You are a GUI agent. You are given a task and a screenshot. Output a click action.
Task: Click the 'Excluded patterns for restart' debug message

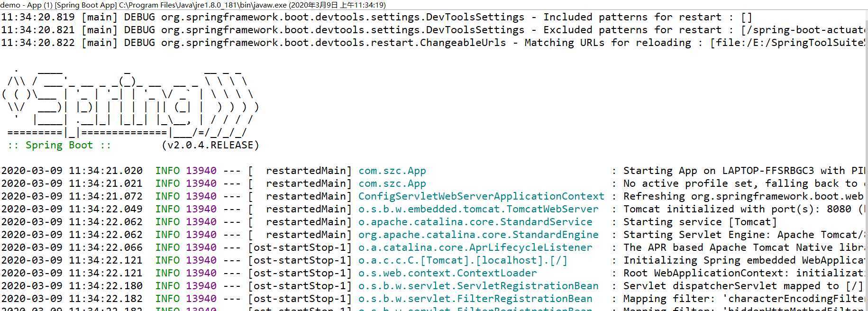coord(704,30)
